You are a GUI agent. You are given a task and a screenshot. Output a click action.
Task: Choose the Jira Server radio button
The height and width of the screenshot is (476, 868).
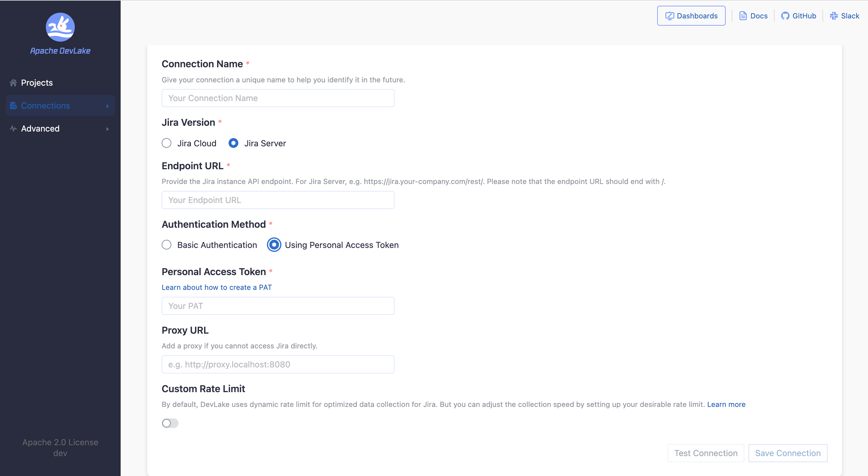click(x=233, y=143)
